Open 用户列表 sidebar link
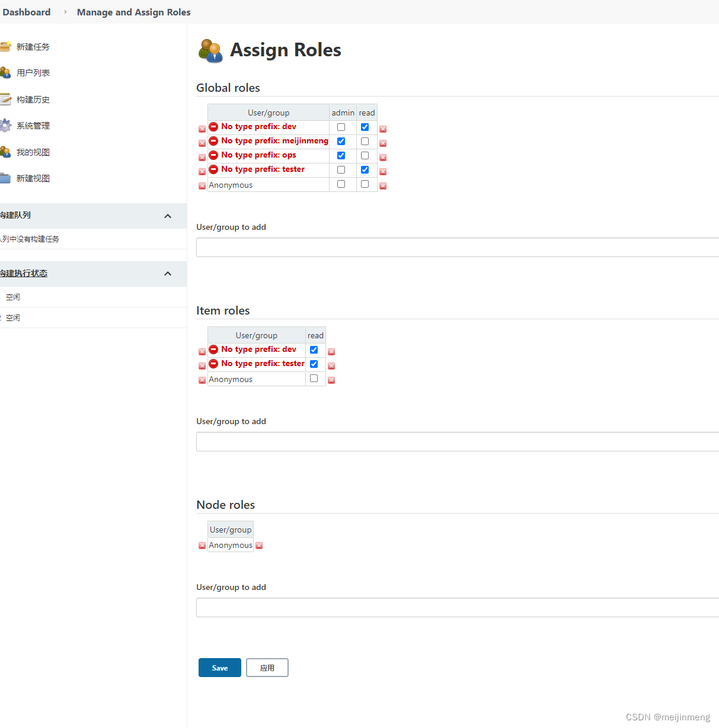This screenshot has height=728, width=719. pos(33,73)
